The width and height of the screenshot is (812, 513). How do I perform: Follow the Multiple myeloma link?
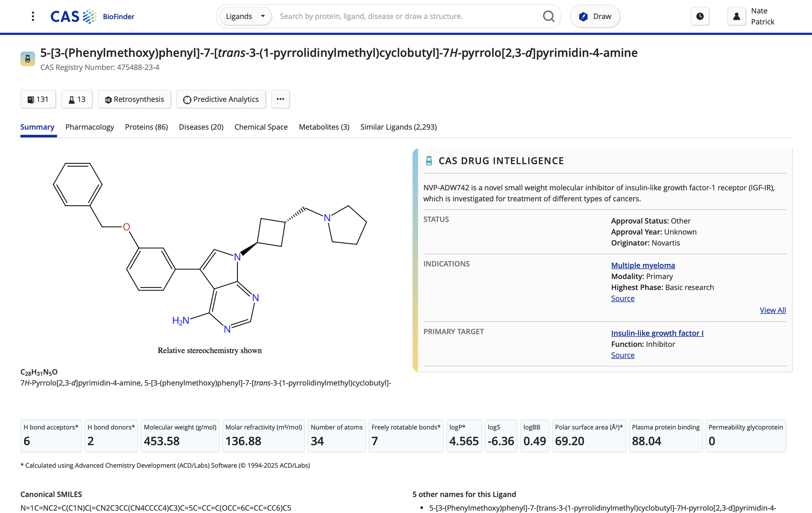(643, 265)
